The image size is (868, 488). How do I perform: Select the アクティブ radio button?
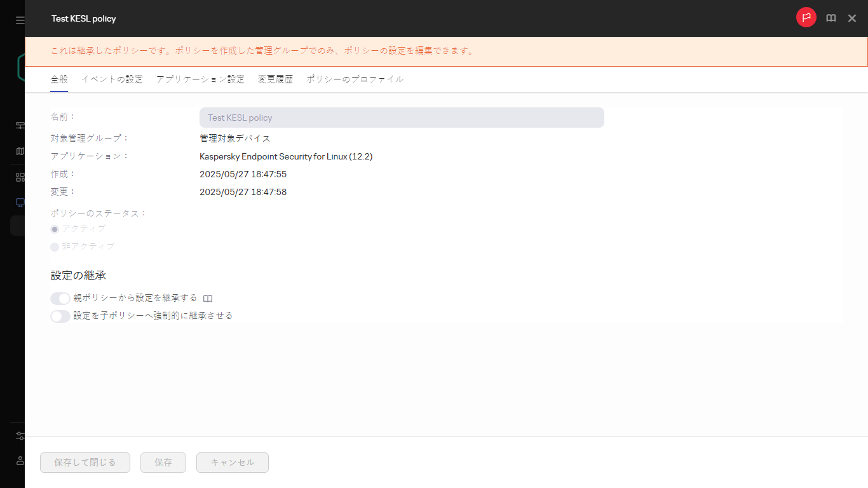click(x=55, y=229)
